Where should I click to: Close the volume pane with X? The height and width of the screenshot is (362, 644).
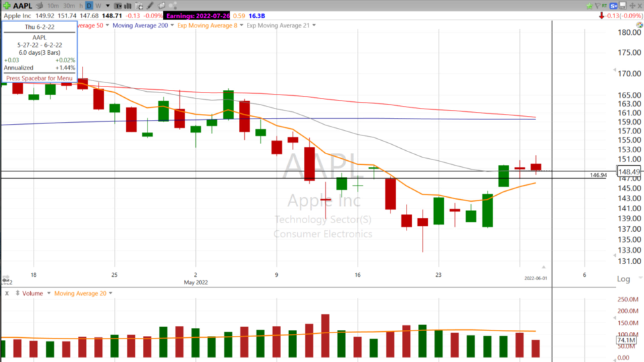pos(7,293)
